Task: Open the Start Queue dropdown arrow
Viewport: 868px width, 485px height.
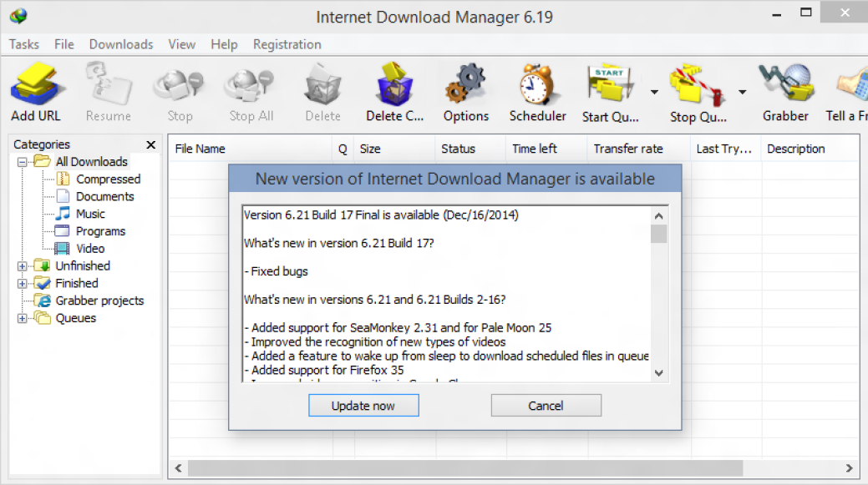Action: 654,92
